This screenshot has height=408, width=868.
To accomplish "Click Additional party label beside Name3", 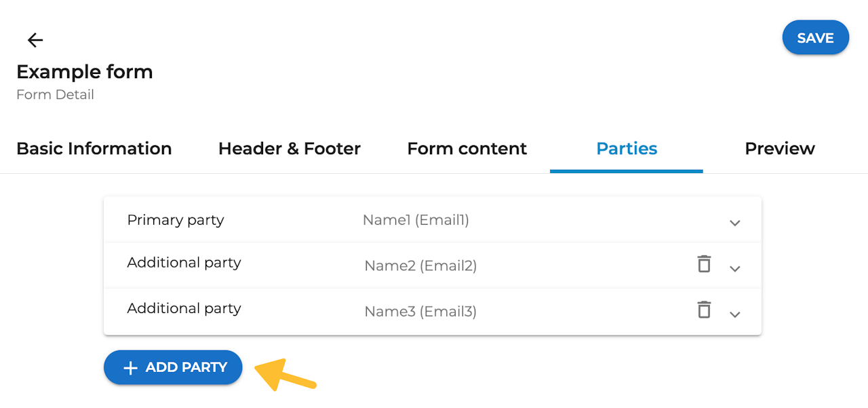I will (184, 308).
